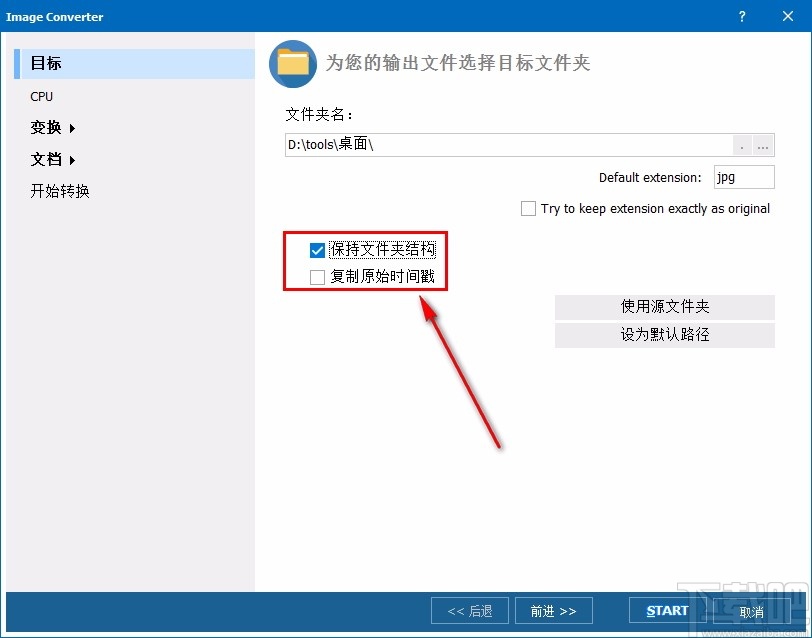Click the START button

click(x=667, y=611)
